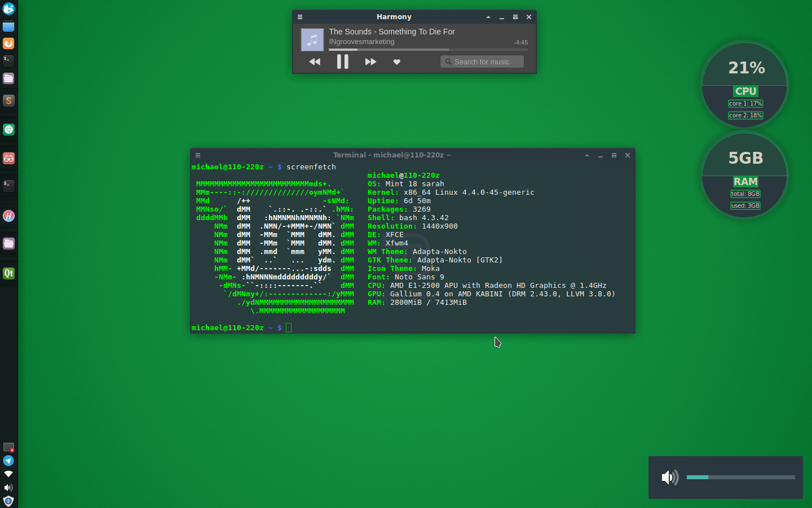Toggle the heart favorite for the current song

[397, 62]
